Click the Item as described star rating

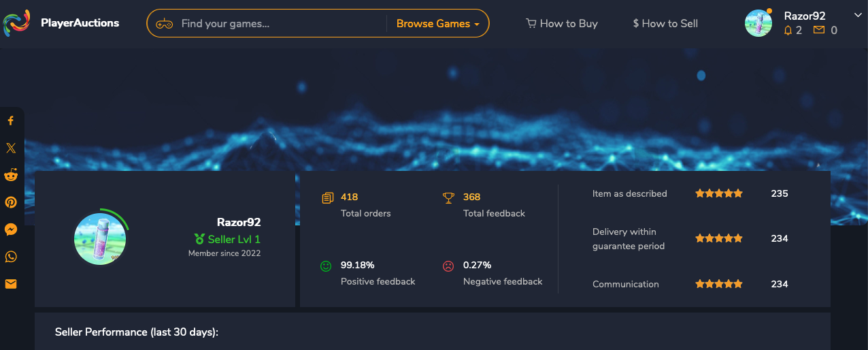pyautogui.click(x=719, y=193)
